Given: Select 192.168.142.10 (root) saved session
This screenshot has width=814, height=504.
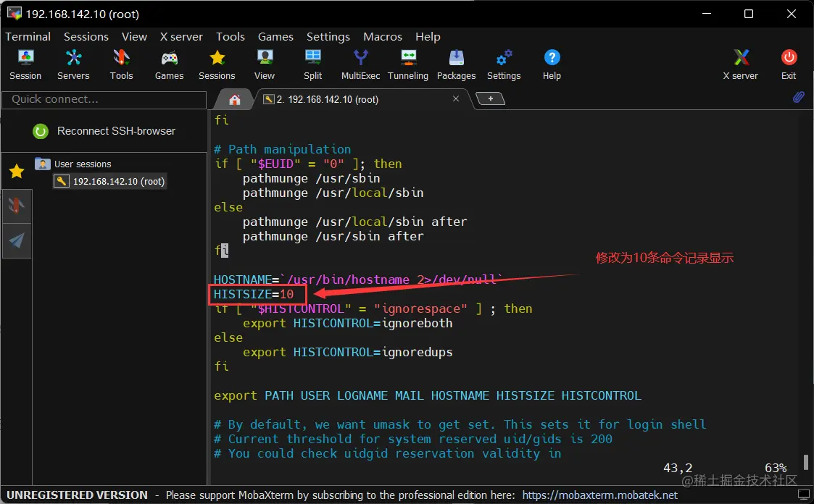Looking at the screenshot, I should (x=110, y=182).
